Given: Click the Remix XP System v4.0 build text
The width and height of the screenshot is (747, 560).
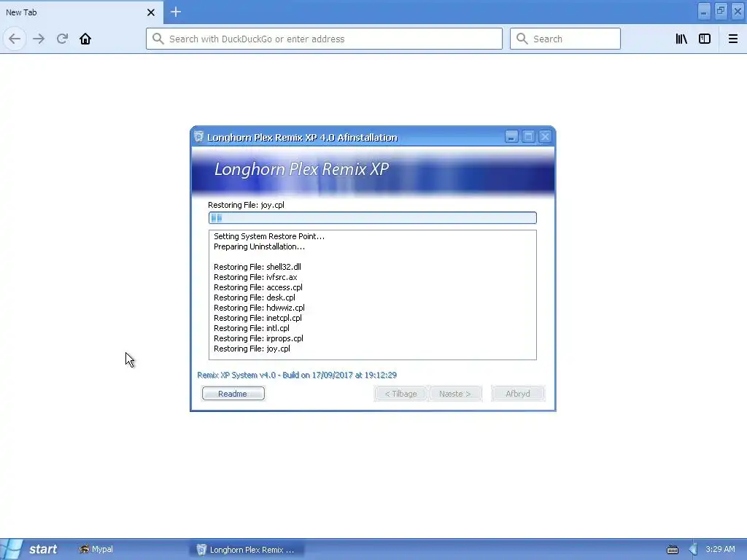Looking at the screenshot, I should 297,376.
